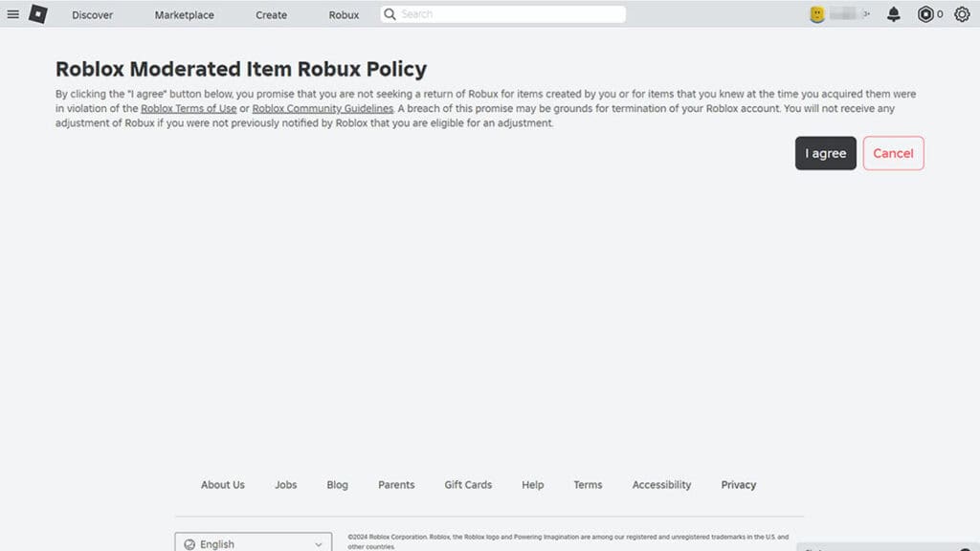Image resolution: width=980 pixels, height=551 pixels.
Task: Select the Create menu item
Action: pyautogui.click(x=271, y=14)
